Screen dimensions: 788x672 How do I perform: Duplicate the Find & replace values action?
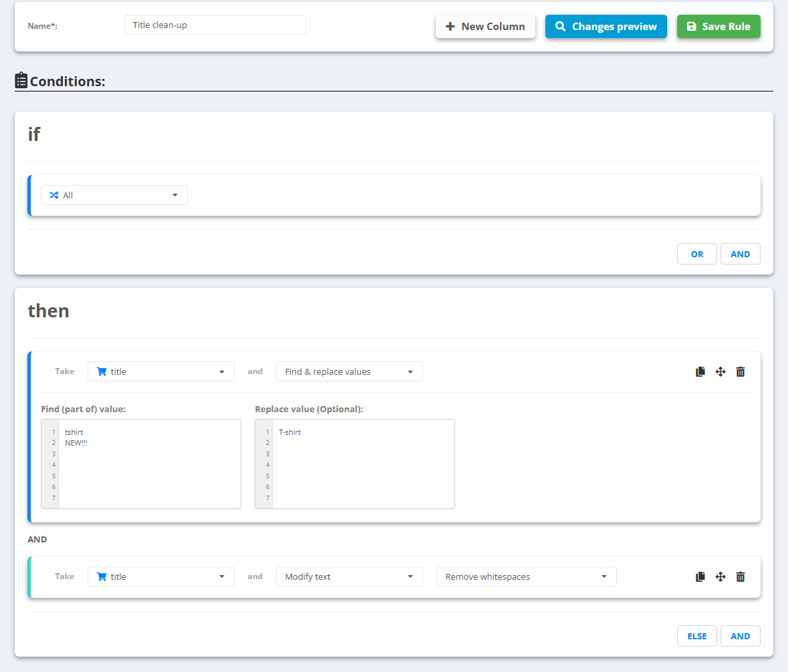[x=700, y=371]
